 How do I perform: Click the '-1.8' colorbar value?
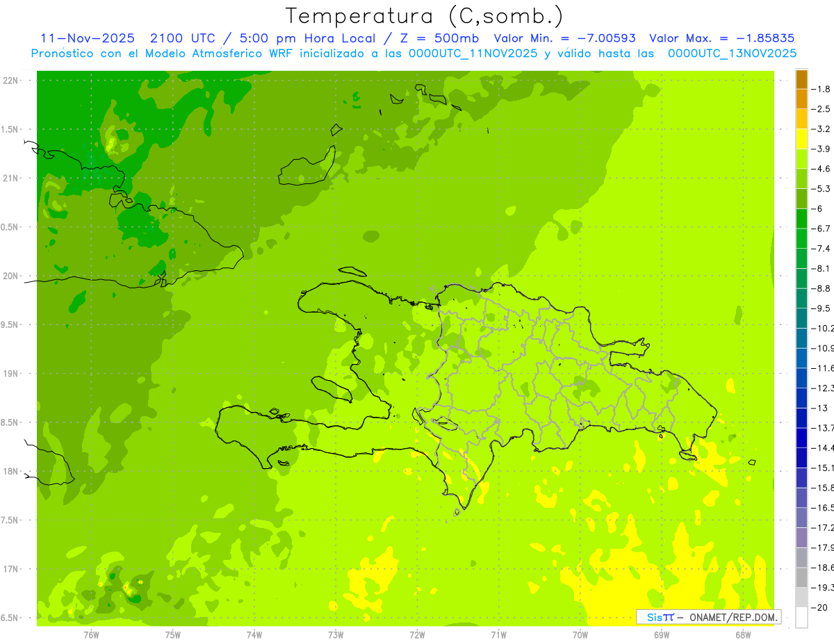[821, 90]
